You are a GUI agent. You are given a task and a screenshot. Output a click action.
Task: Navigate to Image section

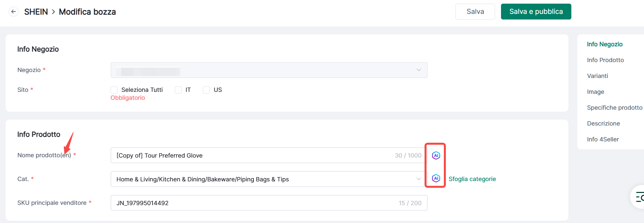point(595,92)
